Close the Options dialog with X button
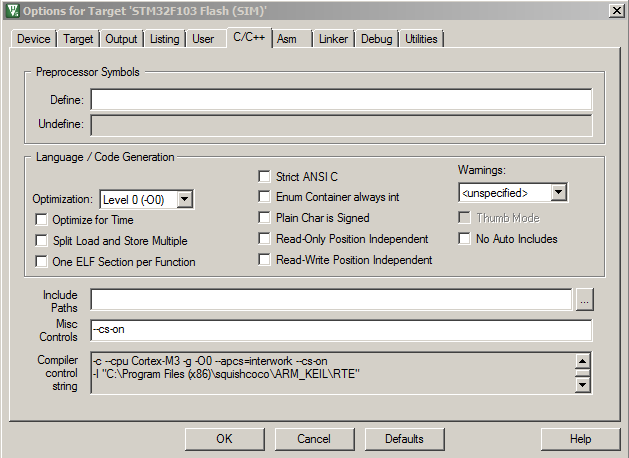The width and height of the screenshot is (629, 458). (613, 10)
